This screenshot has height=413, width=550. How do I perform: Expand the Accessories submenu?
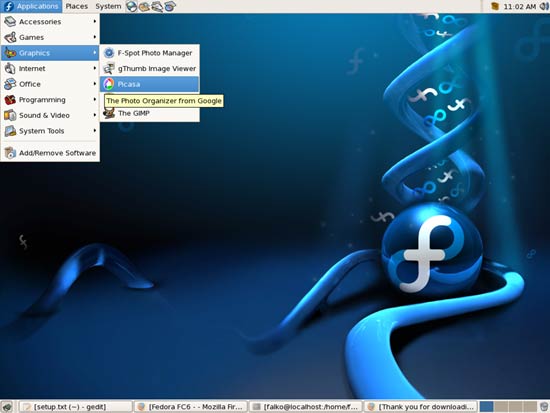coord(50,22)
